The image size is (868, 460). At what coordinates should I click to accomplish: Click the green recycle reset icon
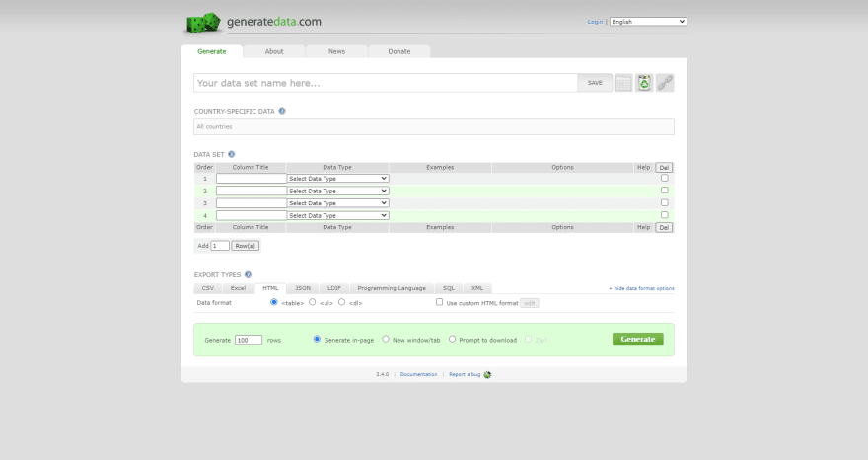(x=644, y=83)
